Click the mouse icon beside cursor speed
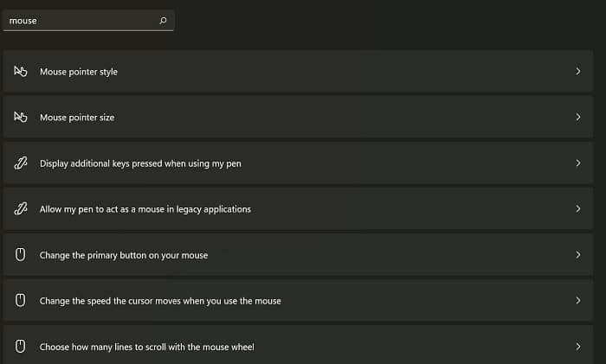The image size is (606, 364). pyautogui.click(x=21, y=301)
